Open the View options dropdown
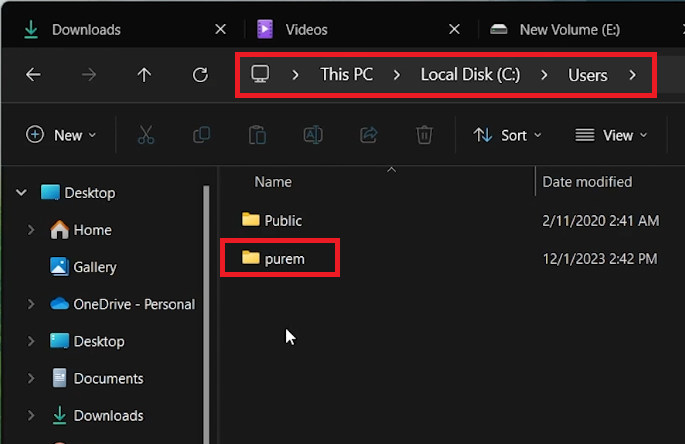This screenshot has width=685, height=444. tap(611, 135)
